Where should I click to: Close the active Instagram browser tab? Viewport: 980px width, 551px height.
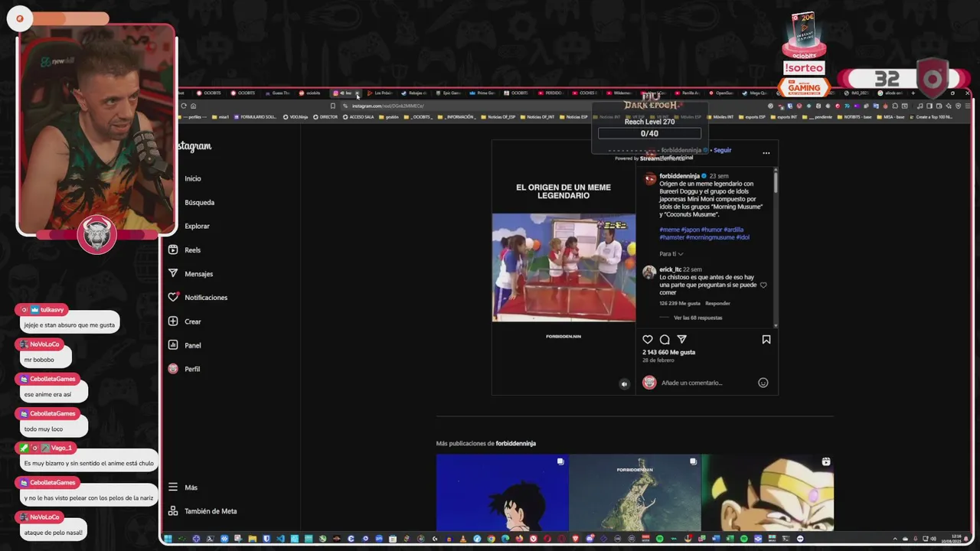pyautogui.click(x=357, y=93)
